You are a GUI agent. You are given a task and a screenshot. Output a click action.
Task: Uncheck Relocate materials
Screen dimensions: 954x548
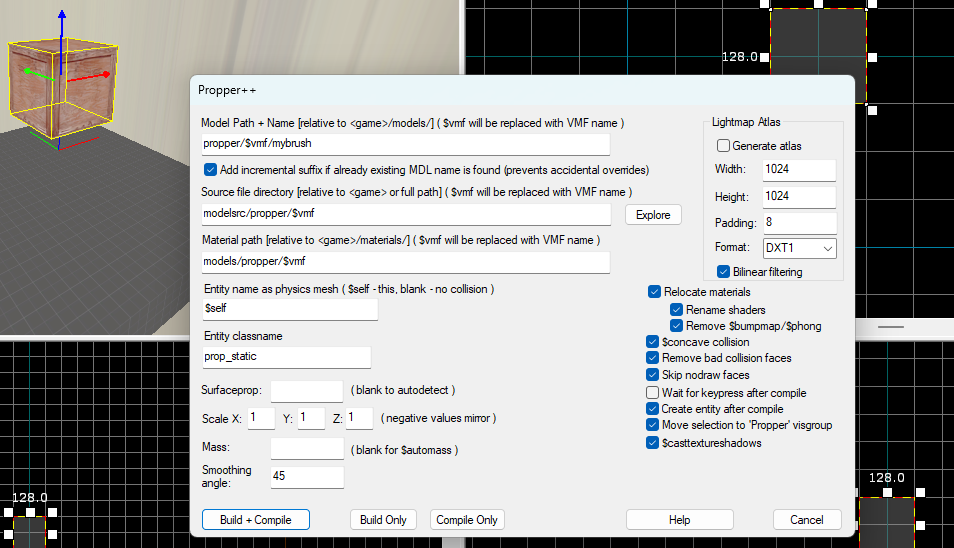coord(654,292)
